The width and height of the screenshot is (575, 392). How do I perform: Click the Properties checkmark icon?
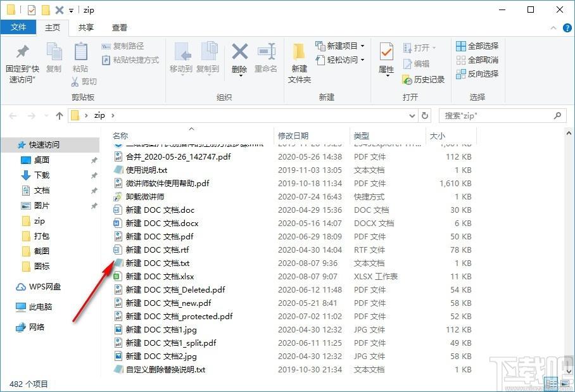click(386, 52)
